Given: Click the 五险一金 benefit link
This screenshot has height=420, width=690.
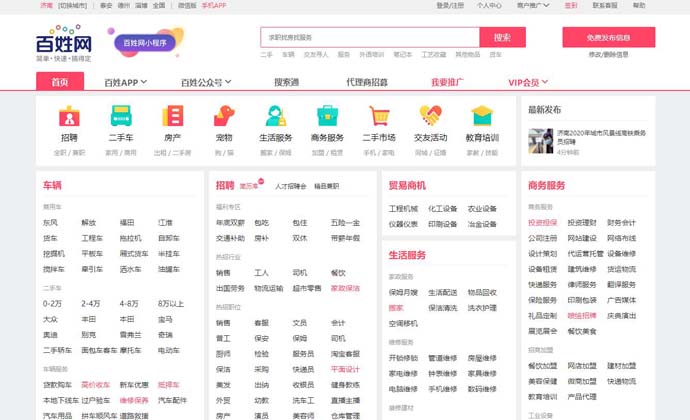Looking at the screenshot, I should [x=345, y=223].
